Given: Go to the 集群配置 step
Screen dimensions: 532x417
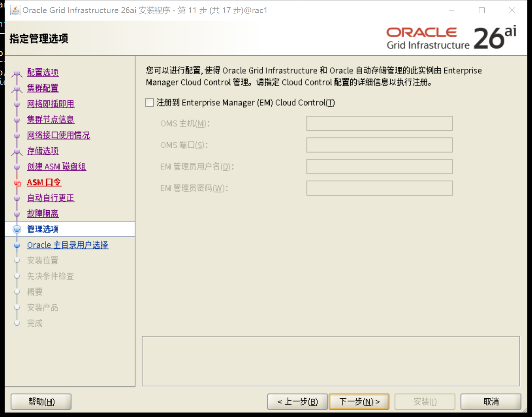Looking at the screenshot, I should pyautogui.click(x=43, y=88).
